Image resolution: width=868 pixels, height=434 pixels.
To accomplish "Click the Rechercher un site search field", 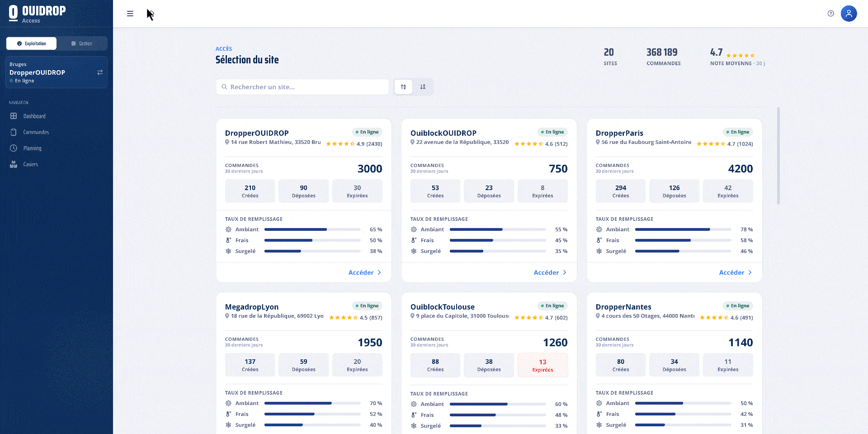I will coord(302,87).
